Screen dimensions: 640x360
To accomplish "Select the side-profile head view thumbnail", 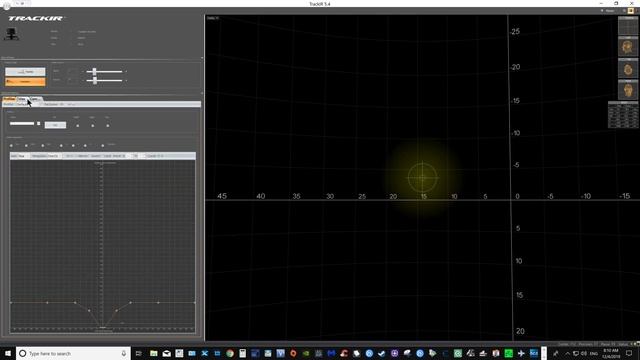I will [x=628, y=47].
